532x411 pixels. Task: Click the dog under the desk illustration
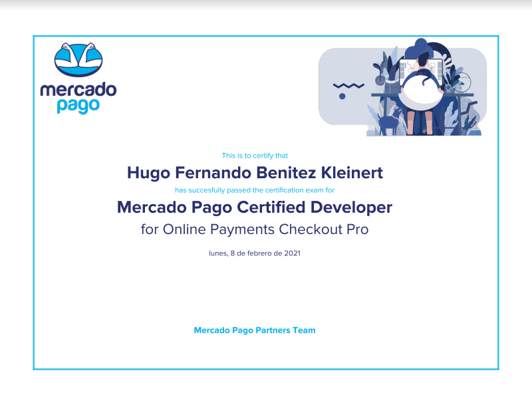point(390,122)
